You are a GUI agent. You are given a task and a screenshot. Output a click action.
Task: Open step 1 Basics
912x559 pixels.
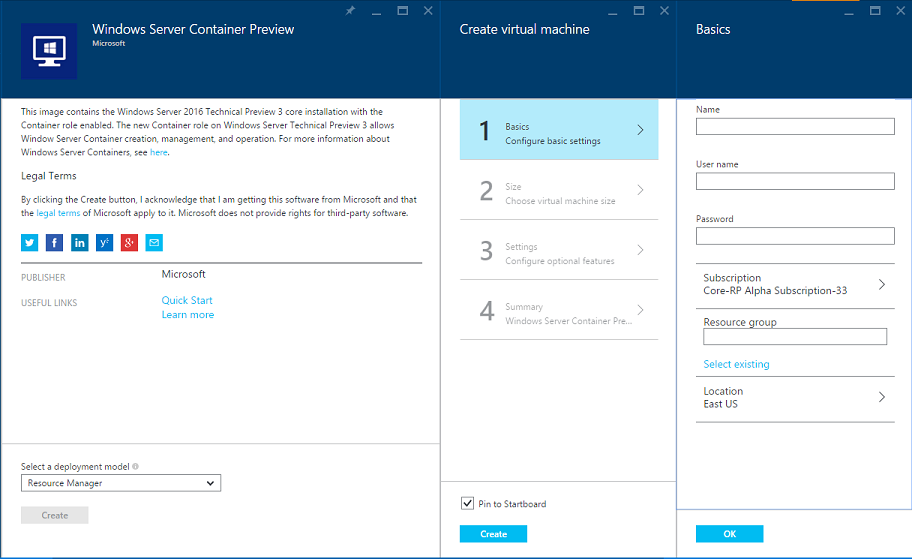tap(559, 129)
